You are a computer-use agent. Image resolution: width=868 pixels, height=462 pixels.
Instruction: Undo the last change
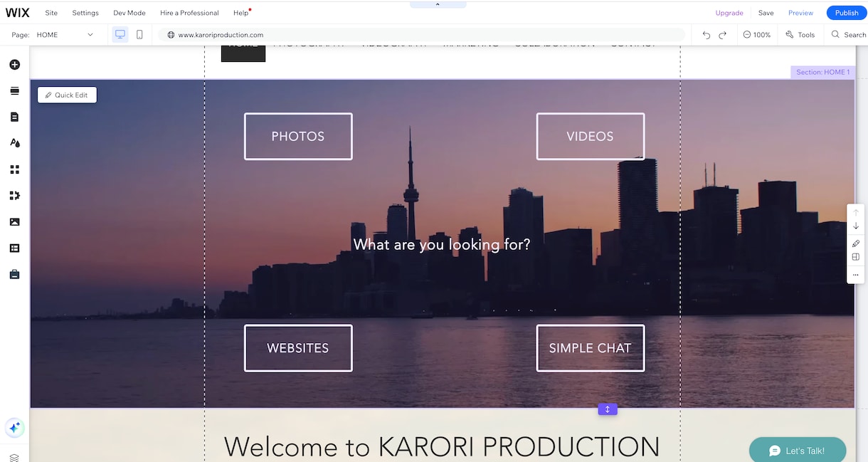pyautogui.click(x=705, y=34)
